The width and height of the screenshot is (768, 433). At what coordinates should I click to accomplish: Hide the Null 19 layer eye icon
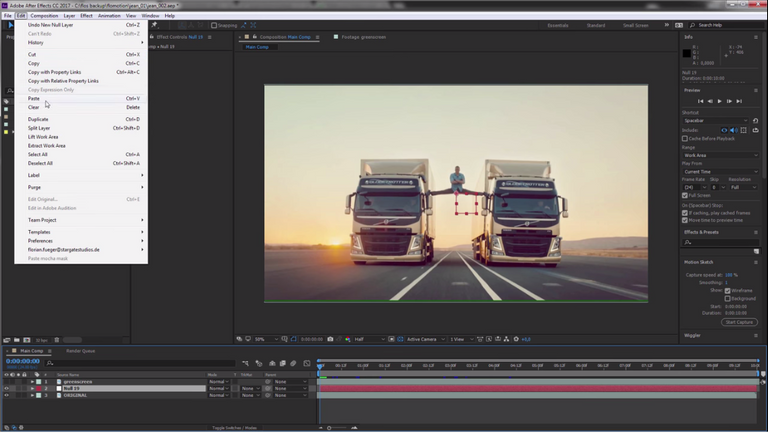(x=6, y=388)
